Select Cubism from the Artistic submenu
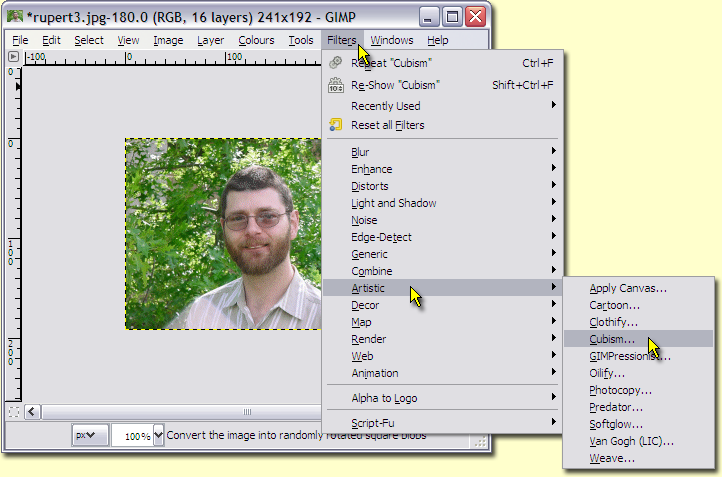 612,339
